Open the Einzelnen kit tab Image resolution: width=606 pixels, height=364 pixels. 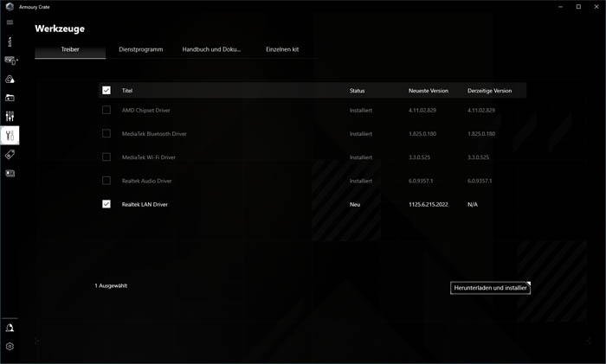point(282,49)
